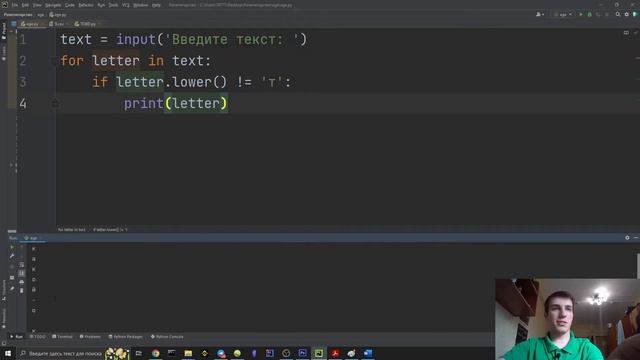Open the Refactor menu
Screen dimensions: 640x360
tap(86, 5)
